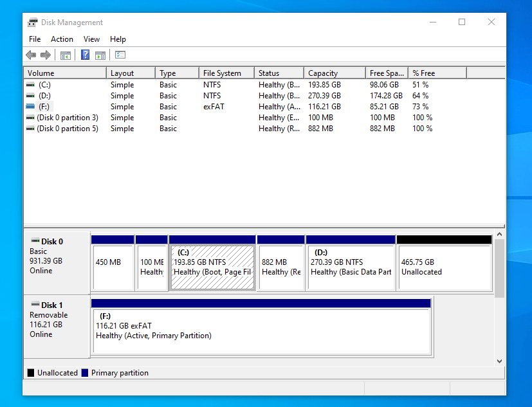Screen dimensions: 532x407
Task: Click the Forward arrow toolbar icon
Action: [x=46, y=55]
